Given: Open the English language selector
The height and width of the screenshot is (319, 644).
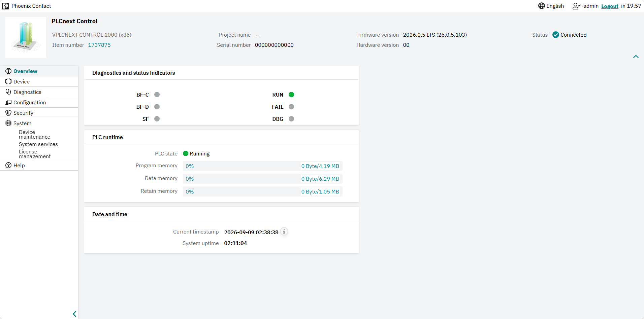Looking at the screenshot, I should (x=551, y=6).
